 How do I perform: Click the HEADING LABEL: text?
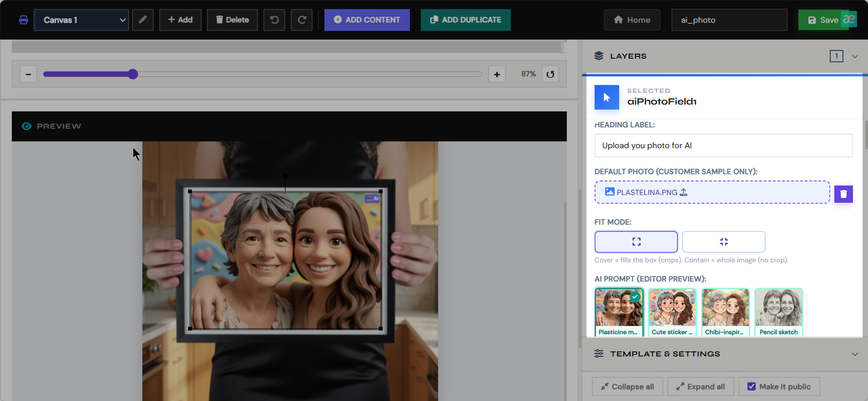625,125
